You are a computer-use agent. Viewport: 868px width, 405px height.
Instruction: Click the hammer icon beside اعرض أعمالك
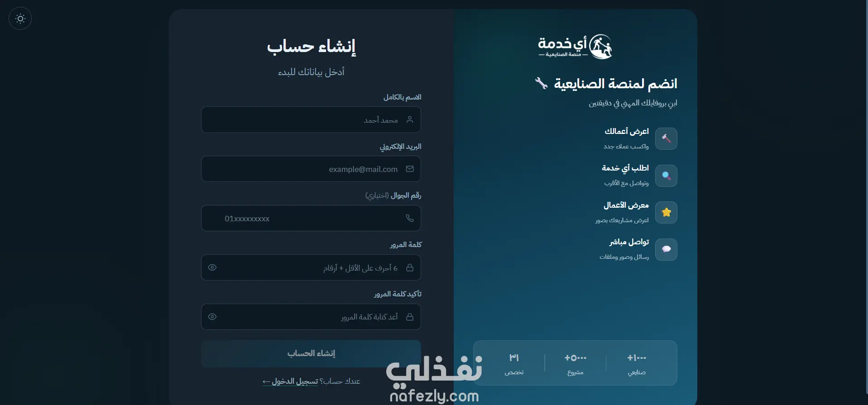pos(666,138)
